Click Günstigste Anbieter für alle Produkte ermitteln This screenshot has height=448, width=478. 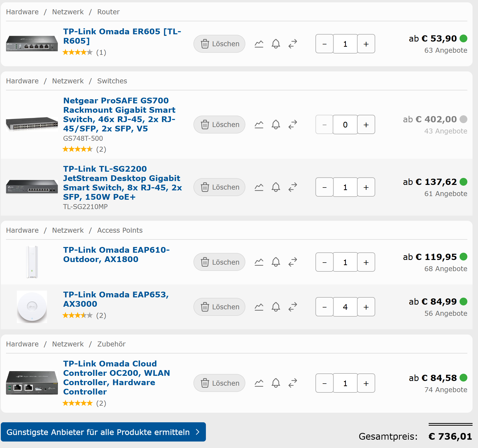click(x=103, y=432)
